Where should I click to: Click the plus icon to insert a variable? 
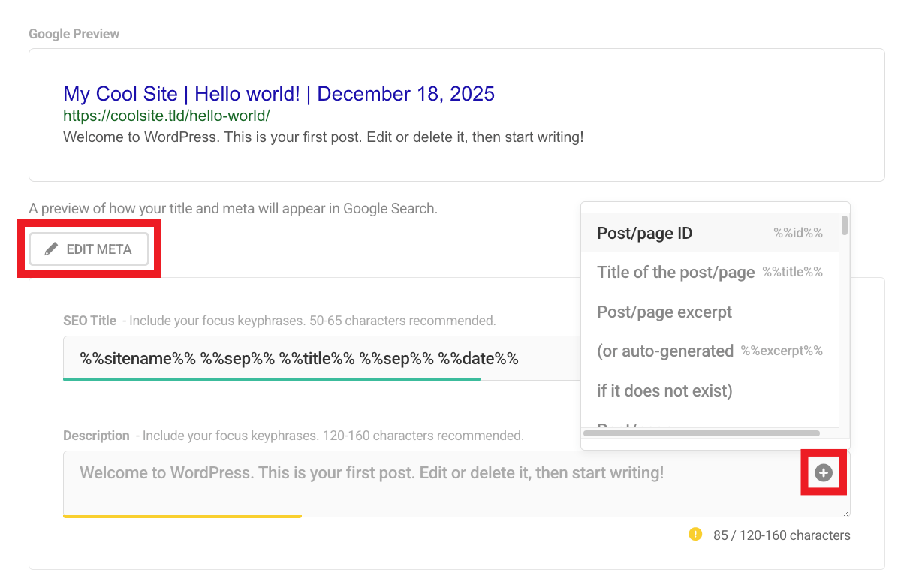pos(824,472)
